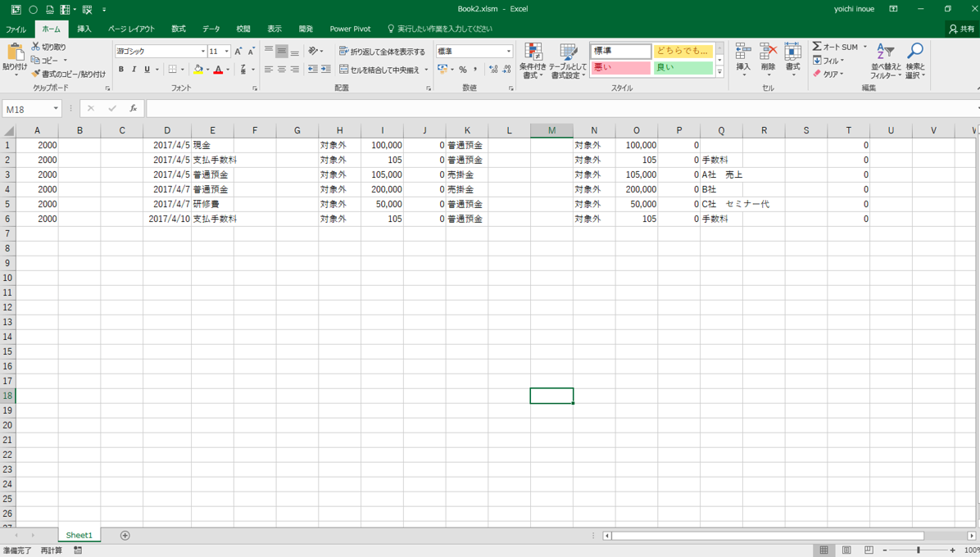Click the 共有 (Share) button

pyautogui.click(x=962, y=29)
